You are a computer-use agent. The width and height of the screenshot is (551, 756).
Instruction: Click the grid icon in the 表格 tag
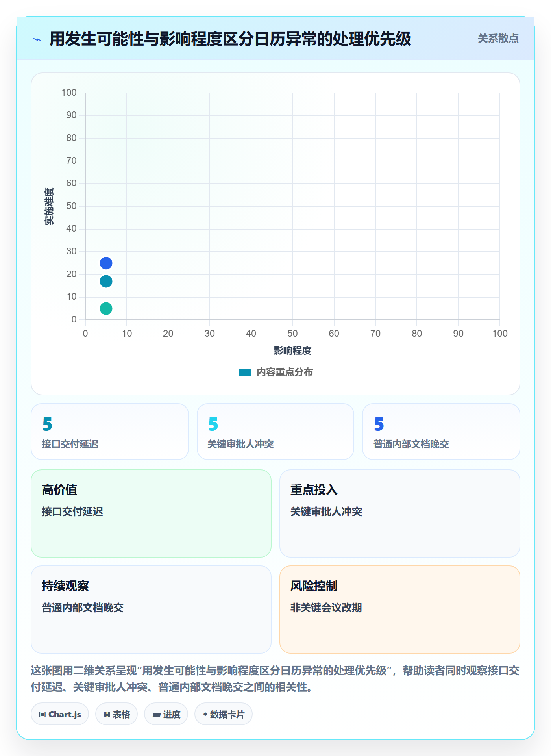tap(107, 714)
